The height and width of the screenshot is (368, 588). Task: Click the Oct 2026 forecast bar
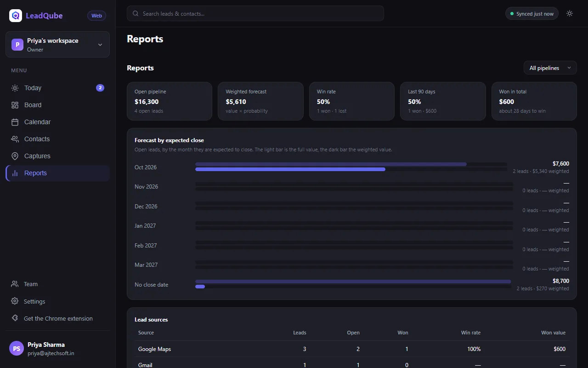tap(351, 167)
